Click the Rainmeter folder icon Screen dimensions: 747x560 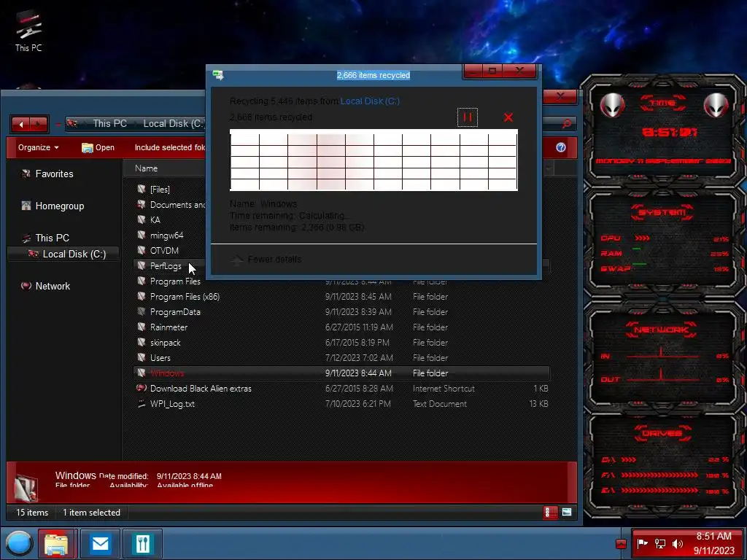141,327
